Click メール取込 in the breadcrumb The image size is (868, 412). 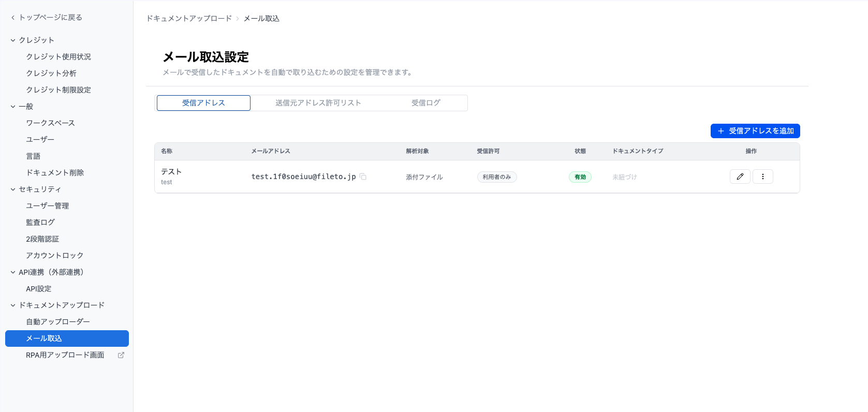[x=261, y=19]
